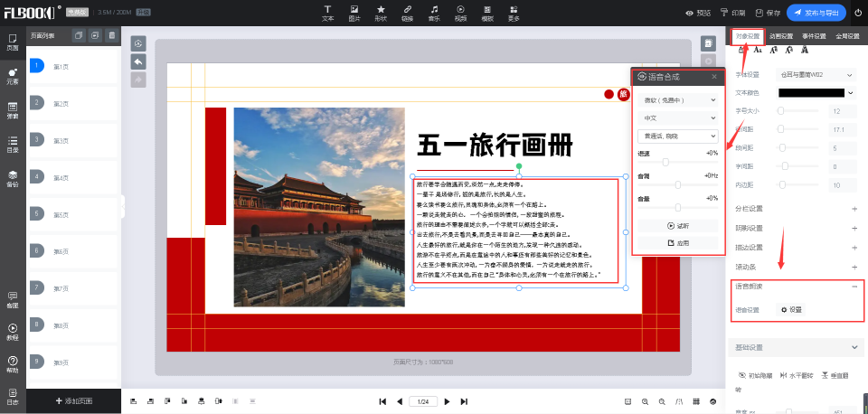Image resolution: width=868 pixels, height=414 pixels.
Task: Expand the shadow settings (阴影设置) section
Action: pos(854,228)
